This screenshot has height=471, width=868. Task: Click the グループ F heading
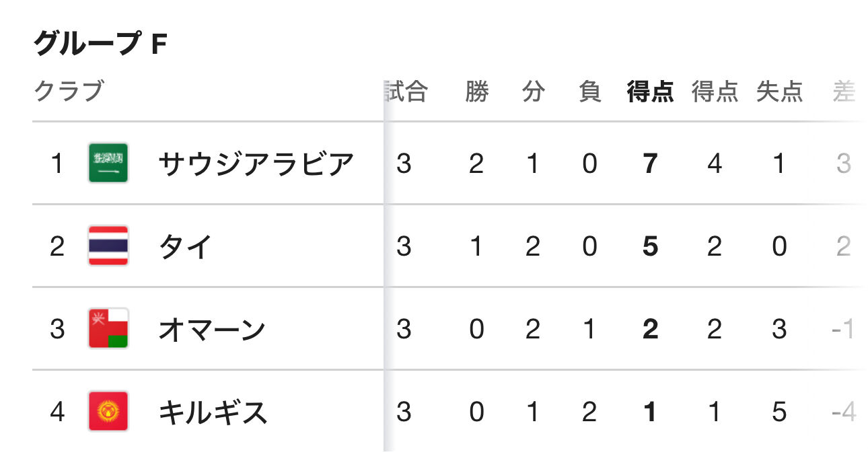pos(100,44)
